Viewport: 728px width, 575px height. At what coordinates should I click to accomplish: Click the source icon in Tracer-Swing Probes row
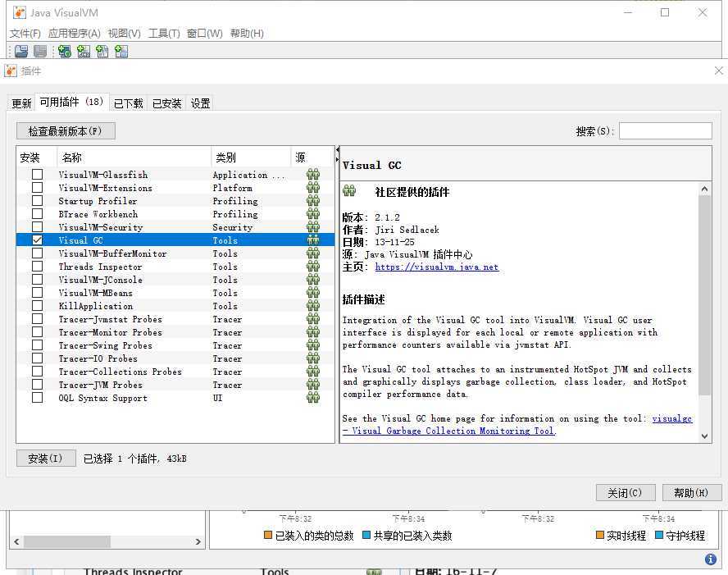(x=313, y=345)
